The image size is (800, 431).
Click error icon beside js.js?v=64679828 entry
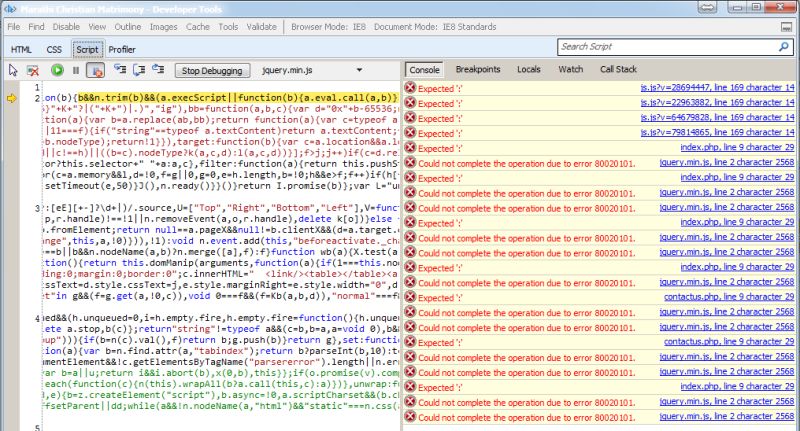(410, 117)
